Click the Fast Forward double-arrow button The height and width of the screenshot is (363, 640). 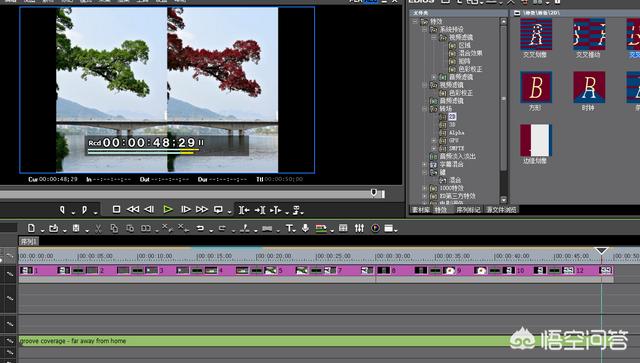click(202, 209)
